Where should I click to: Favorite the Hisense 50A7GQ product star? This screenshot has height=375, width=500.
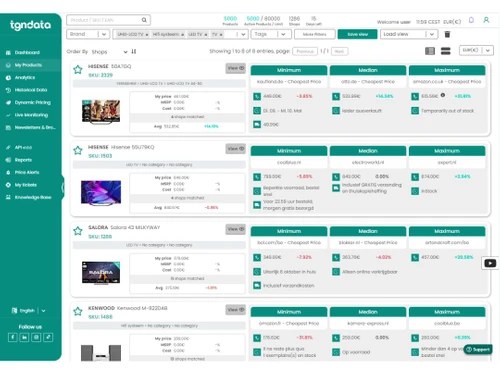tap(78, 69)
